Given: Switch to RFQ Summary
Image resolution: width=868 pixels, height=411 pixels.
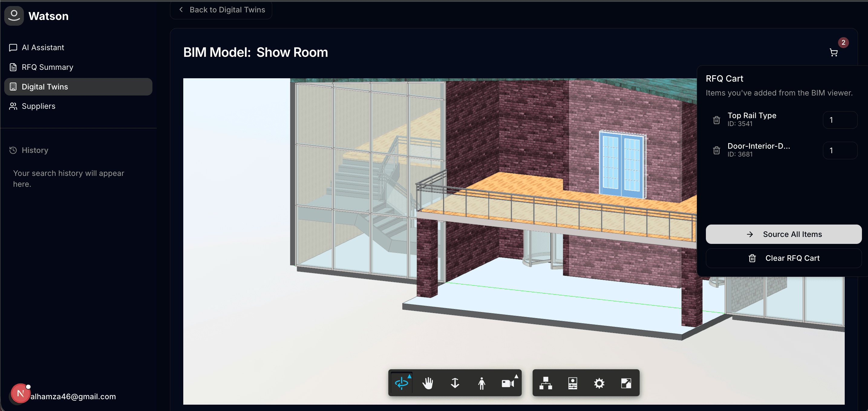Looking at the screenshot, I should click(x=47, y=67).
